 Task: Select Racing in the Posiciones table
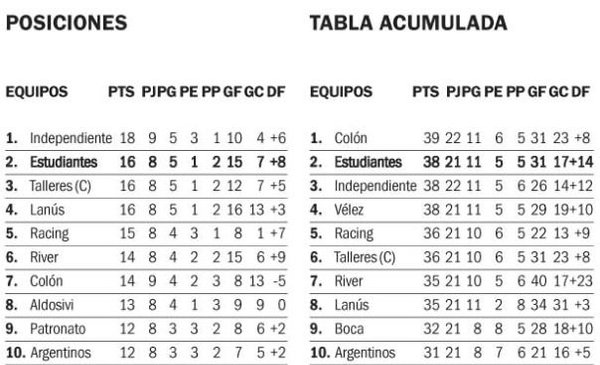click(49, 234)
